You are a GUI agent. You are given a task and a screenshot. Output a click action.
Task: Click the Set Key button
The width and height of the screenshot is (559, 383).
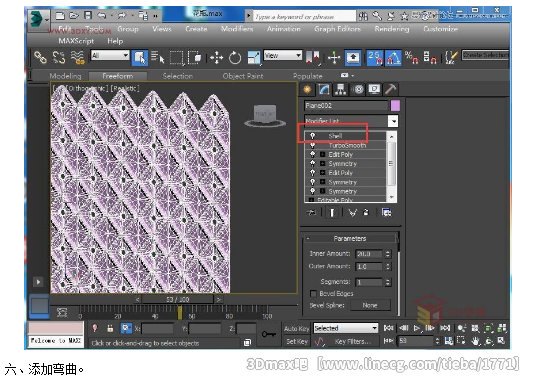(x=297, y=341)
